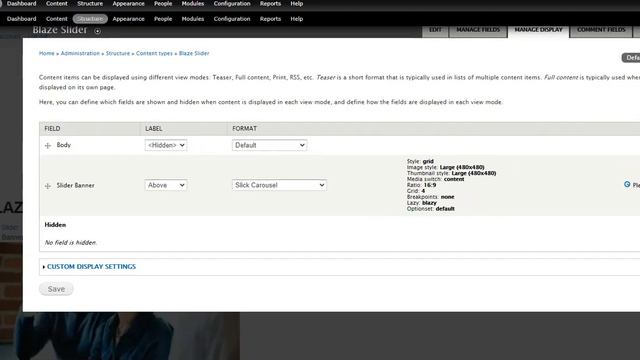Screen dimensions: 640x360
Task: Open Configuration in the top admin menu
Action: pyautogui.click(x=232, y=4)
